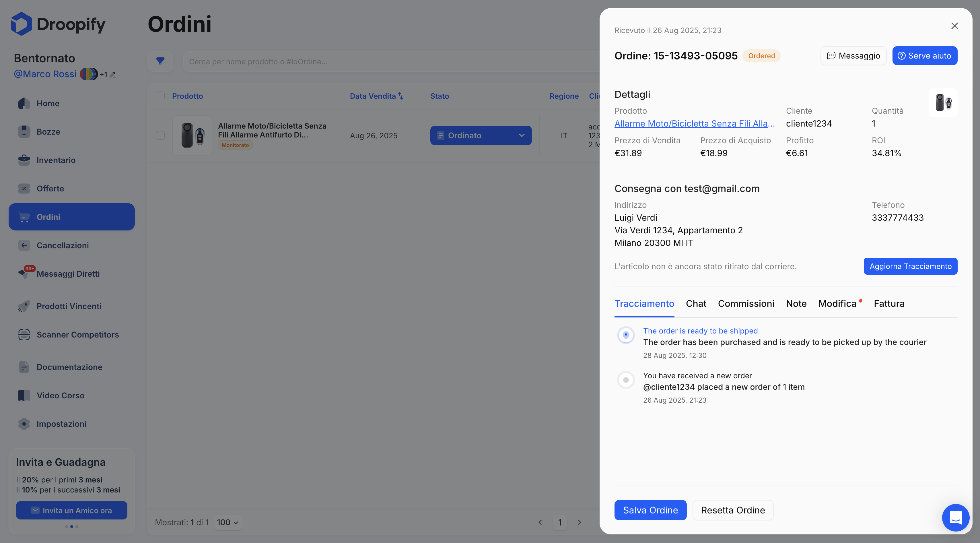The width and height of the screenshot is (980, 543).
Task: Close the order detail panel
Action: point(954,26)
